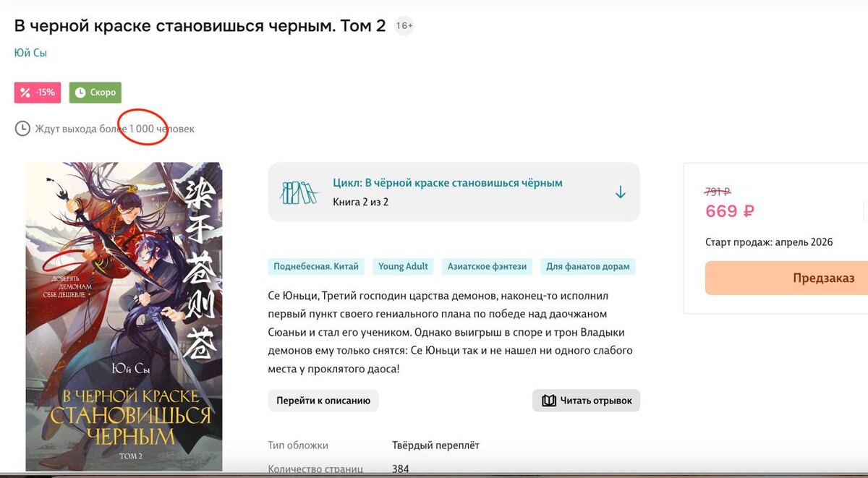Click Перейти к описанию button
This screenshot has width=868, height=478.
[x=323, y=401]
